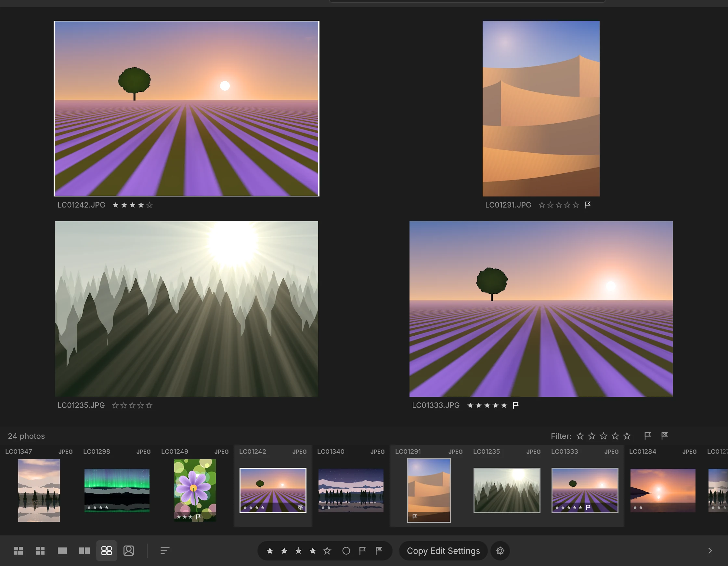
Task: Set five-star rating in bottom toolbar
Action: [327, 551]
